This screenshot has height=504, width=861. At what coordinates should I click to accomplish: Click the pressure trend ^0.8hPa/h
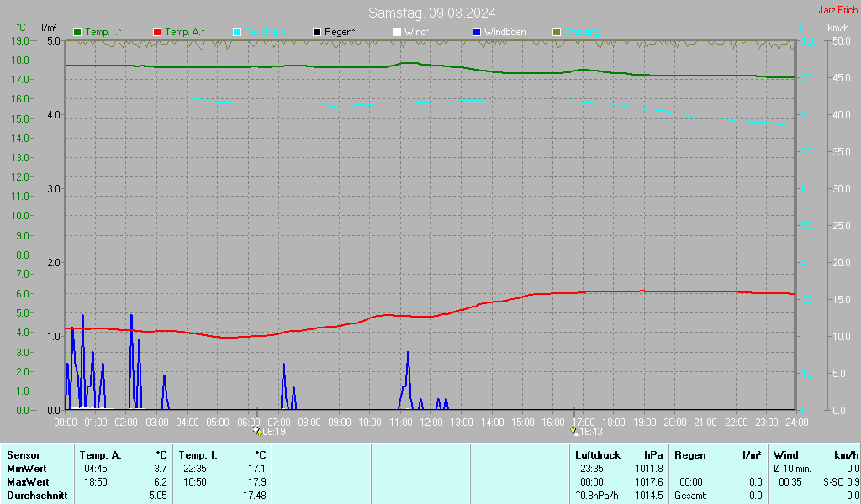click(597, 496)
